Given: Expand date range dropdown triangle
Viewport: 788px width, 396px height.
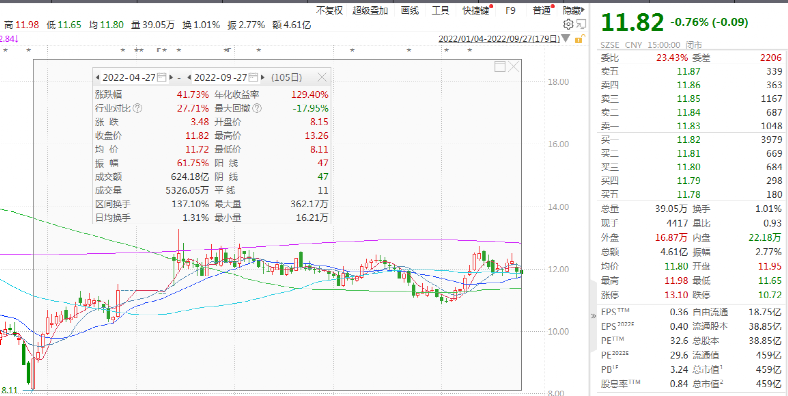Looking at the screenshot, I should click(565, 38).
